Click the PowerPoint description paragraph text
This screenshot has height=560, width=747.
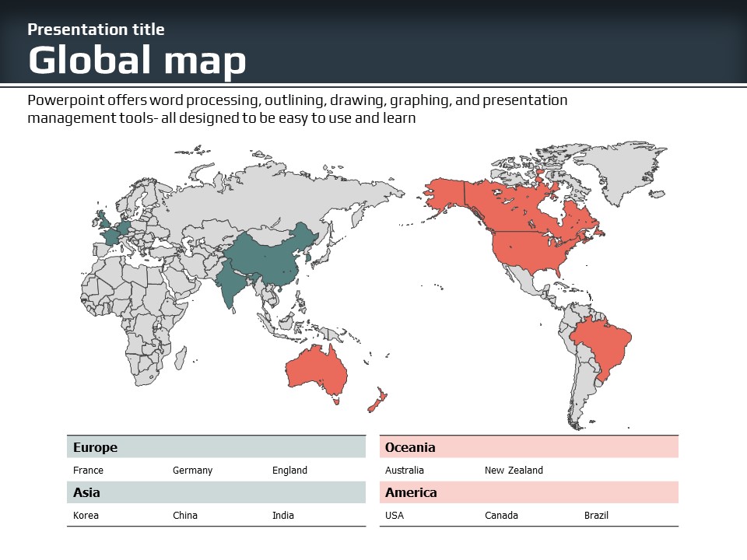coord(297,110)
